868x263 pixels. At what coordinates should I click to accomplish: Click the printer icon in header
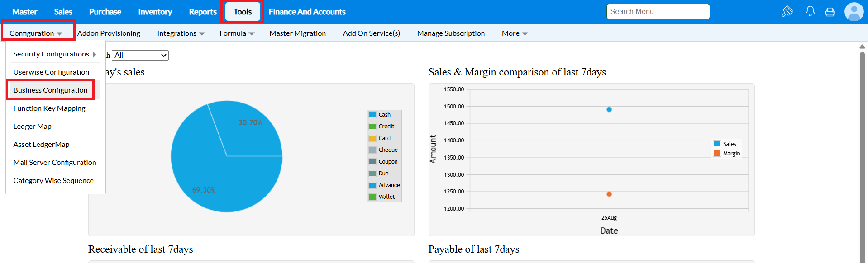click(x=830, y=12)
